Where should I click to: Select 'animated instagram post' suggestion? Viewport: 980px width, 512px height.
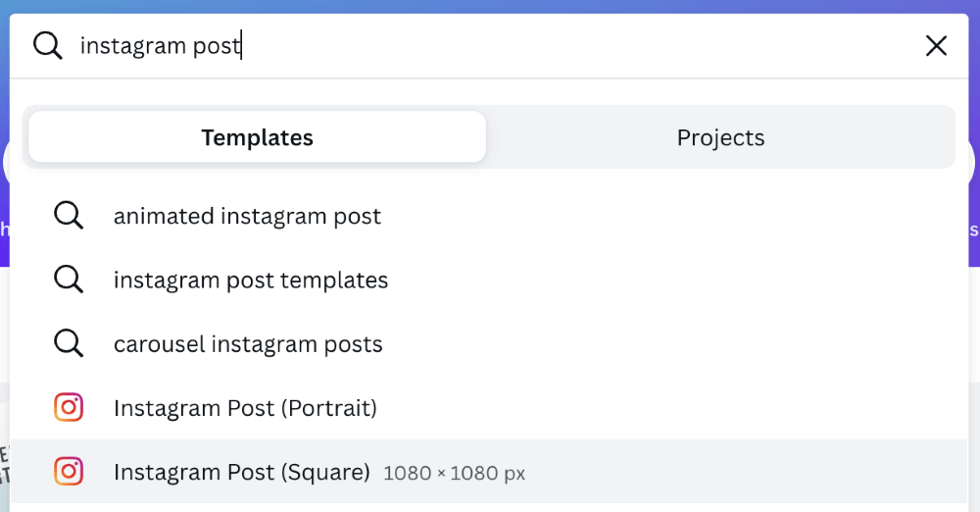(x=247, y=216)
